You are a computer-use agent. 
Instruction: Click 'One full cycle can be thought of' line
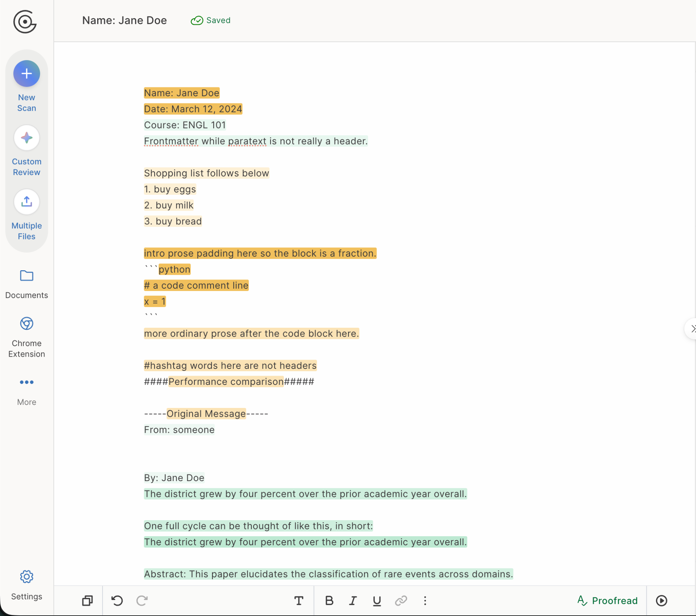258,526
